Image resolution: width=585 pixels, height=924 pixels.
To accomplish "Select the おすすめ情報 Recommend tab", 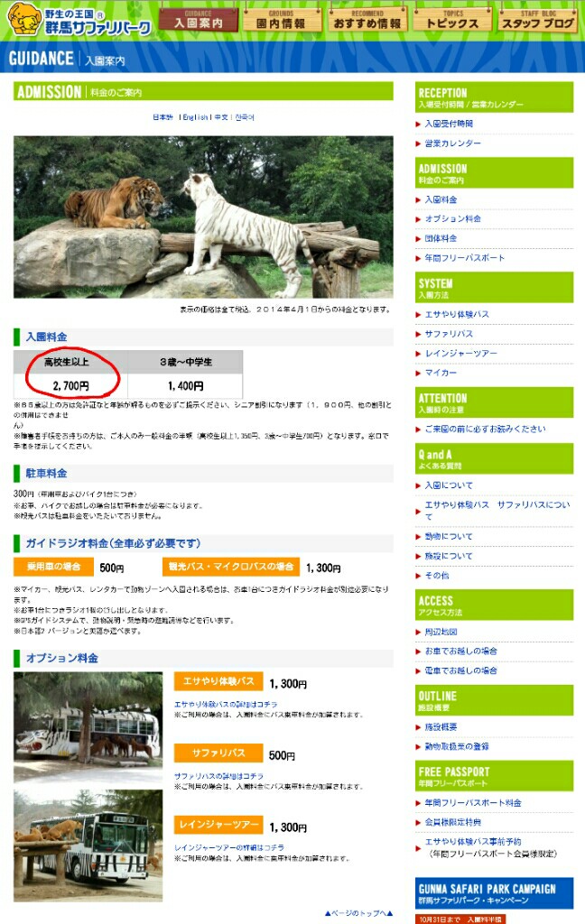I will pos(367,19).
